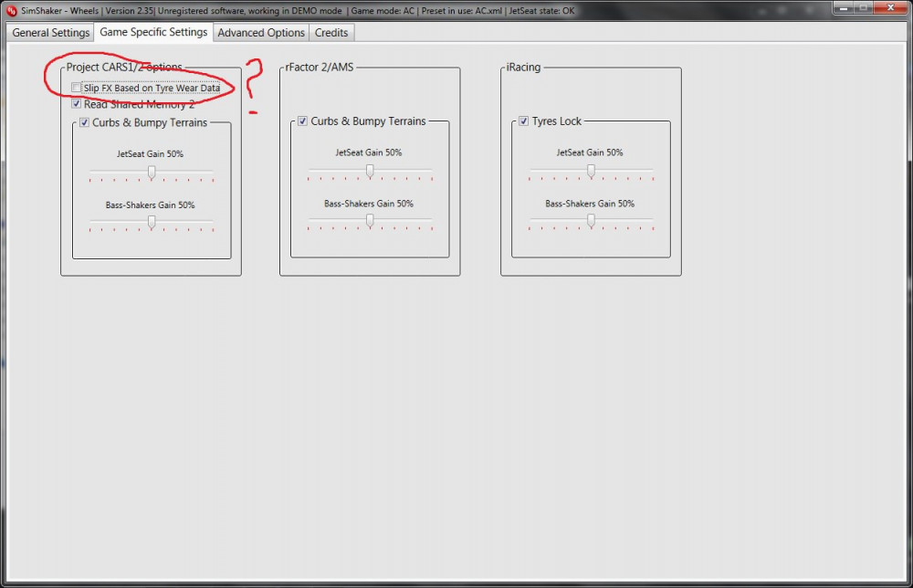The image size is (913, 588).
Task: Click rFactor 2/AMS Bass-Shakers Gain slider thumb
Action: 370,221
